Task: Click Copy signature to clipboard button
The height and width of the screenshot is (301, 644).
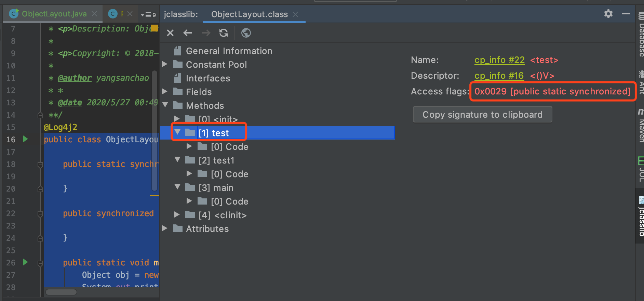Action: pos(482,114)
